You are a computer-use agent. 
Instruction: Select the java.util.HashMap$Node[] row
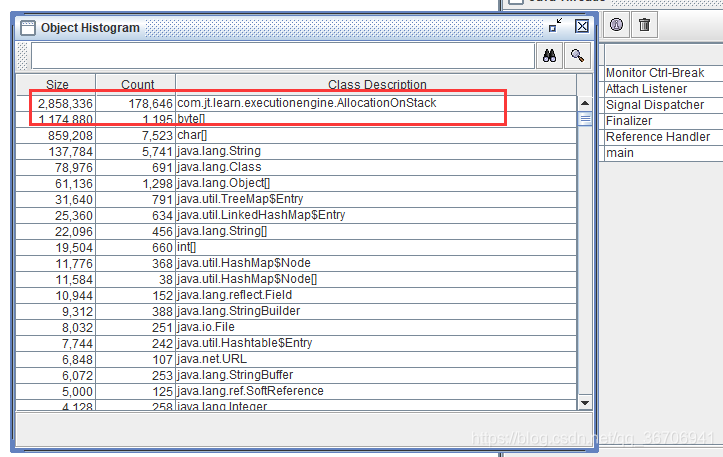[296, 279]
